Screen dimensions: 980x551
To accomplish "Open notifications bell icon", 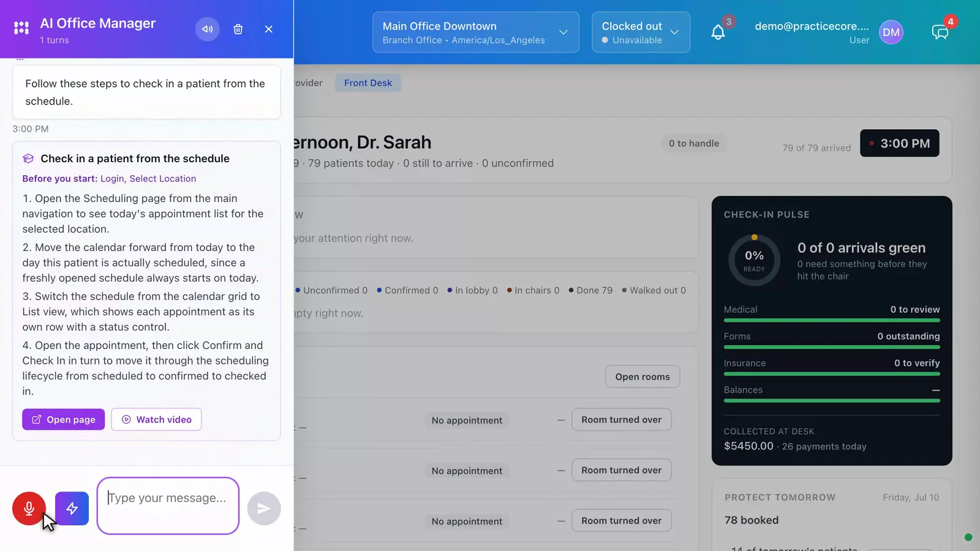I will coord(718,32).
